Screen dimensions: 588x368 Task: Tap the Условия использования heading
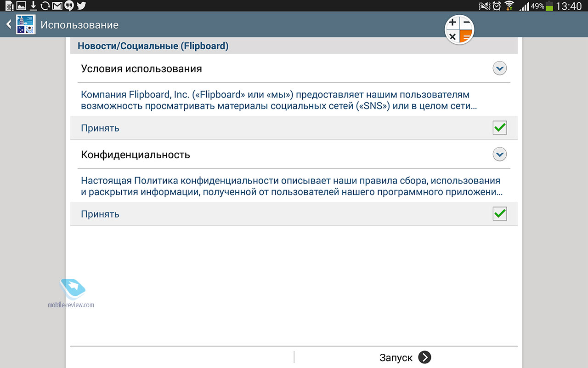(x=141, y=69)
